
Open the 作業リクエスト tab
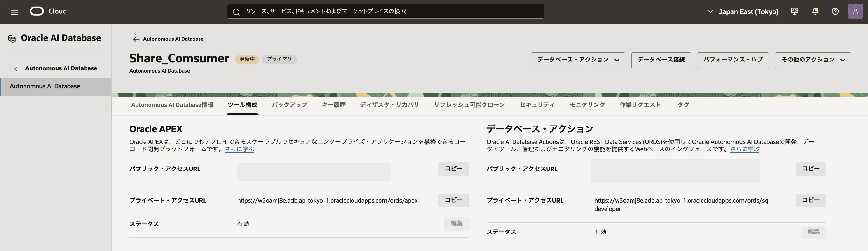(x=640, y=105)
